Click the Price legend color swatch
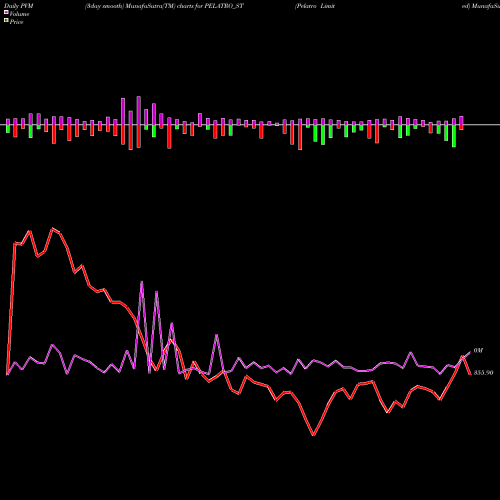The width and height of the screenshot is (500, 500). coord(6,21)
